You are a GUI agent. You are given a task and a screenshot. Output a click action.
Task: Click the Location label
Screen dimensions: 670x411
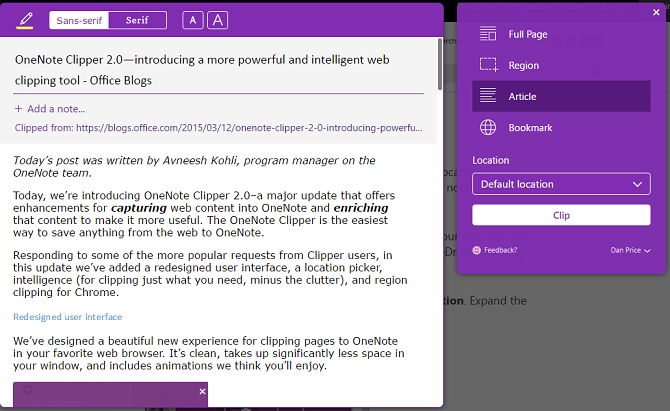click(491, 160)
